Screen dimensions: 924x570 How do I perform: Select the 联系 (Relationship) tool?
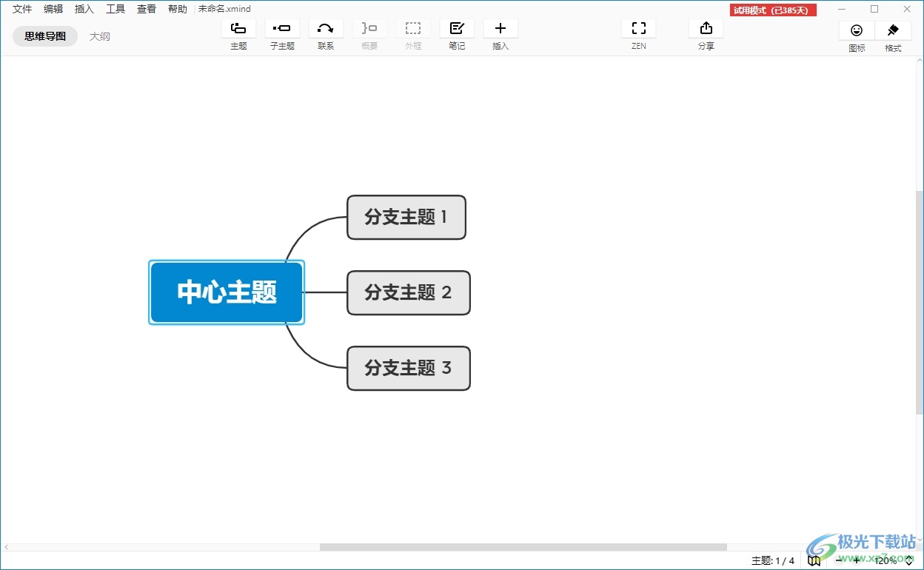click(326, 29)
